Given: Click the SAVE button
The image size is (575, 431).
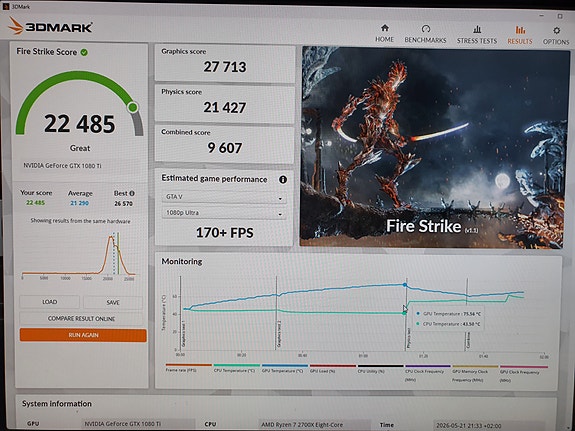Looking at the screenshot, I should tap(113, 303).
